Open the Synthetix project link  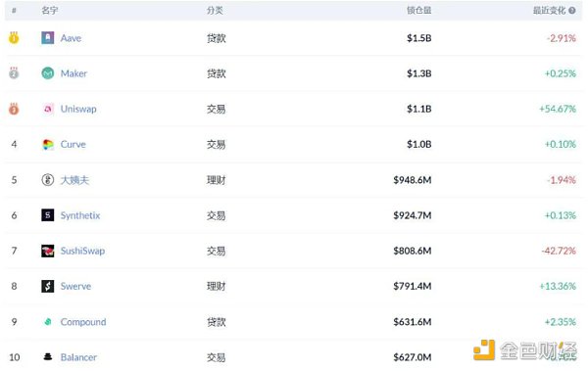[80, 215]
